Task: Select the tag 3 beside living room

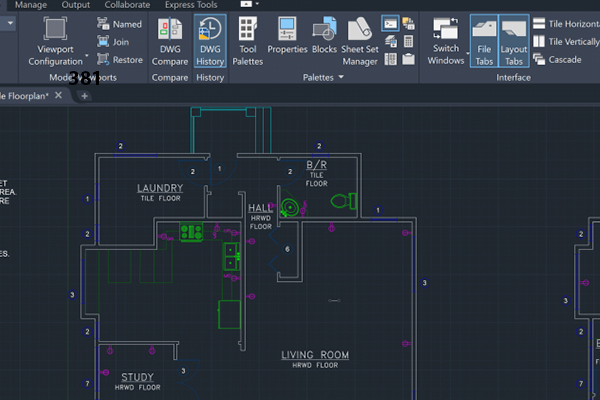Action: 424,283
